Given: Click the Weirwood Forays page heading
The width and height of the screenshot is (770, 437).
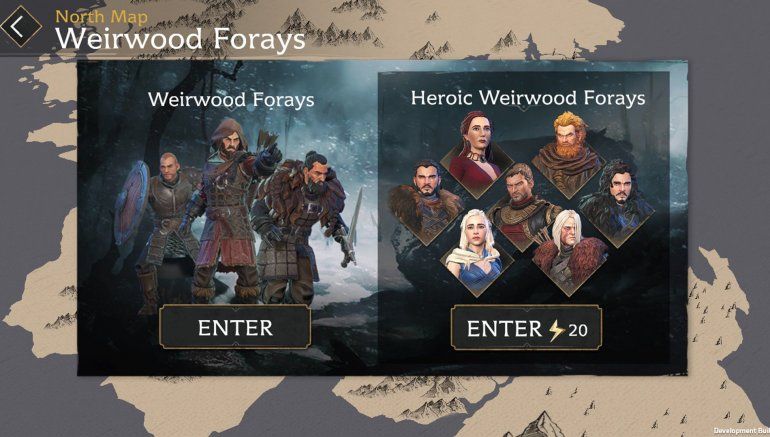Looking at the screenshot, I should pyautogui.click(x=180, y=39).
